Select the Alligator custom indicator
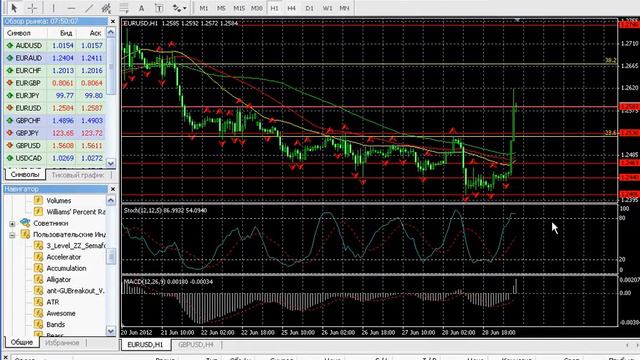This screenshot has width=640, height=360. (58, 280)
